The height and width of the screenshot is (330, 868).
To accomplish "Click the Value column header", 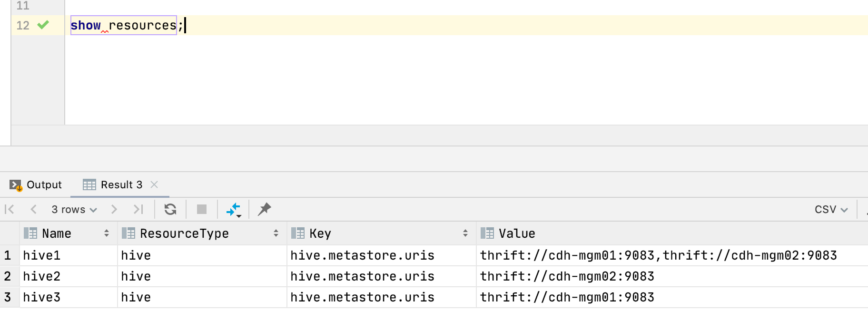I will click(x=517, y=233).
